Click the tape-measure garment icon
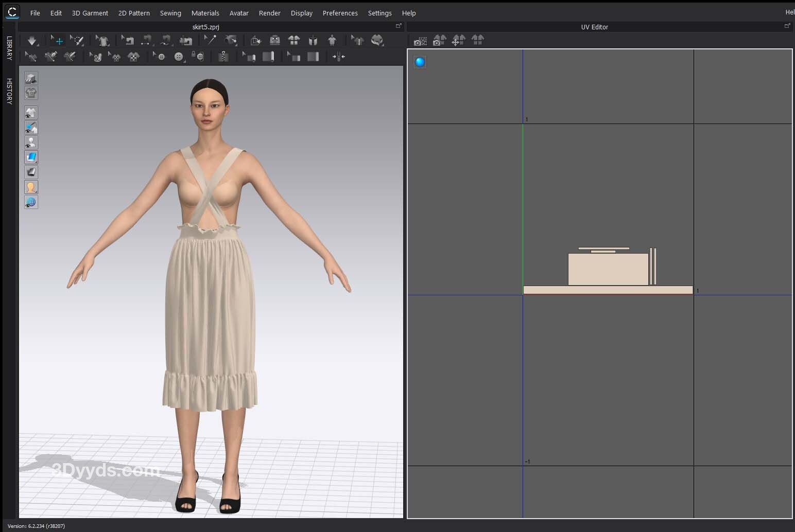 pos(377,40)
